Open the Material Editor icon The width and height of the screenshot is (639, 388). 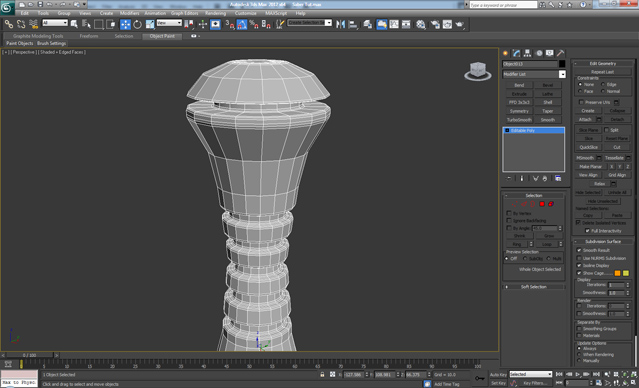point(421,24)
